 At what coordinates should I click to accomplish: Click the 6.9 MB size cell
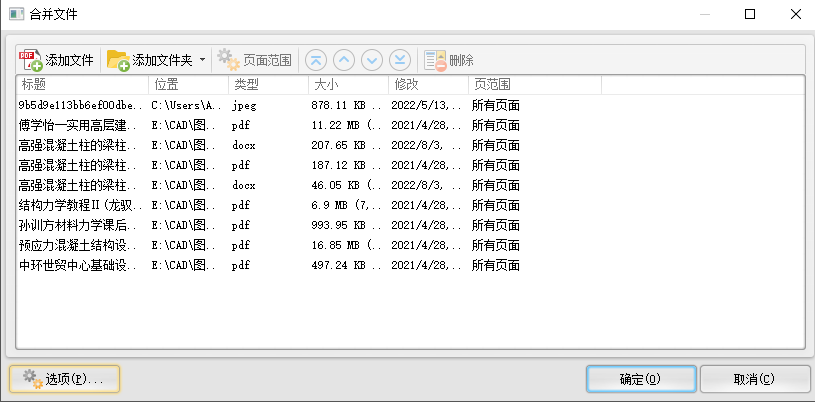point(347,205)
